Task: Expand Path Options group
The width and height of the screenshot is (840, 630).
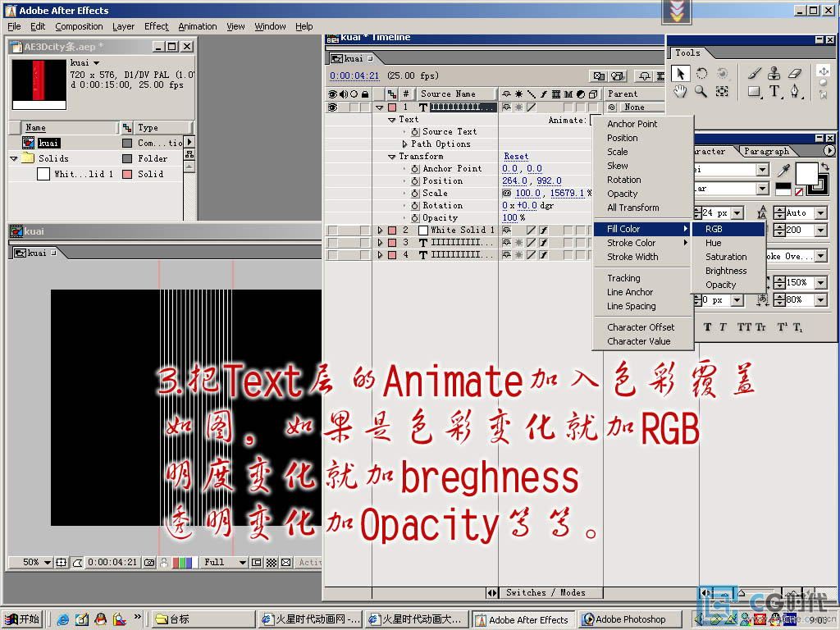Action: 405,144
